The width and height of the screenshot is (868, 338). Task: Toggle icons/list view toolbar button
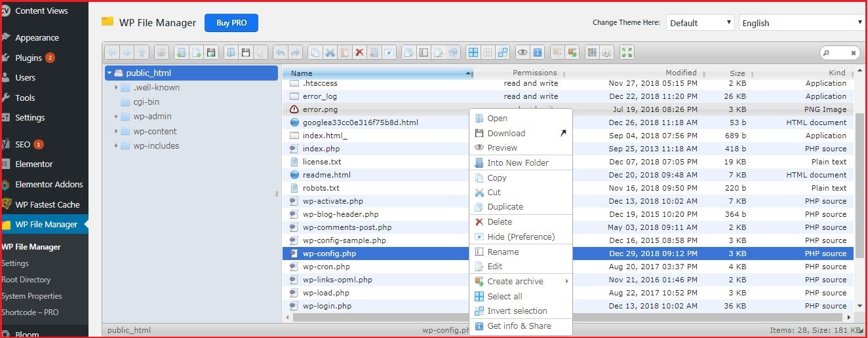click(x=592, y=52)
